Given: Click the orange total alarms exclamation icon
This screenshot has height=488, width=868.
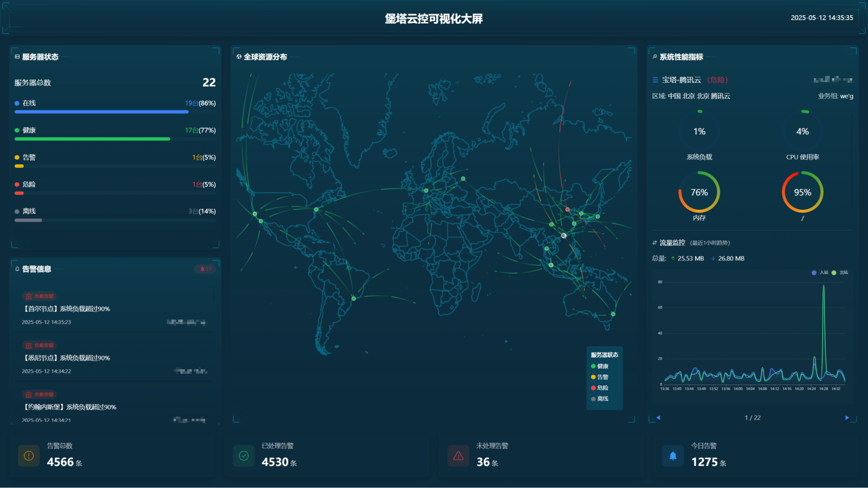Looking at the screenshot, I should tap(29, 456).
